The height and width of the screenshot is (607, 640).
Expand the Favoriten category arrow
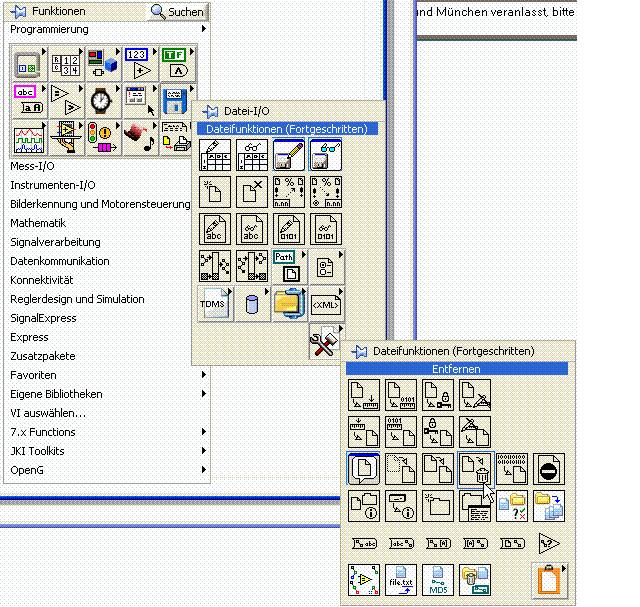point(203,375)
